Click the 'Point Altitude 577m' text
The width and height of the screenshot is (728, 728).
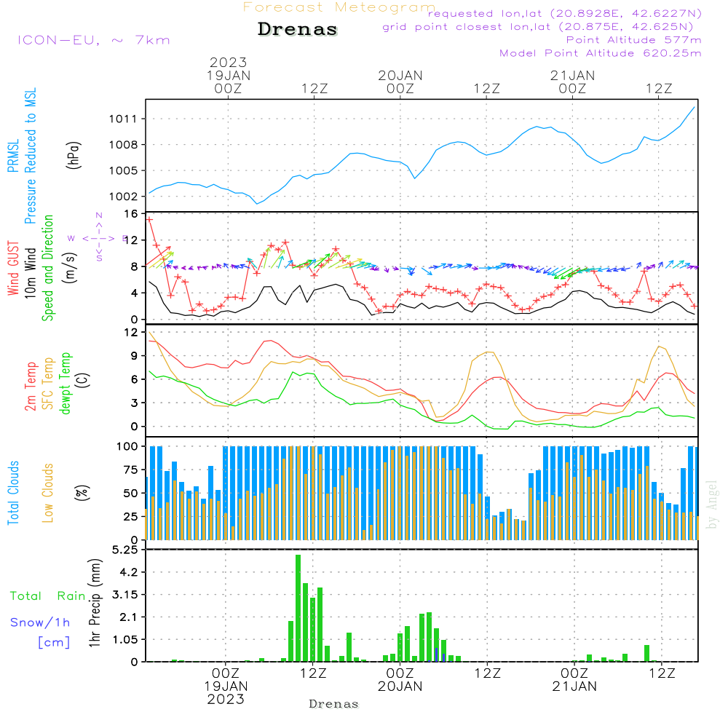pyautogui.click(x=633, y=40)
